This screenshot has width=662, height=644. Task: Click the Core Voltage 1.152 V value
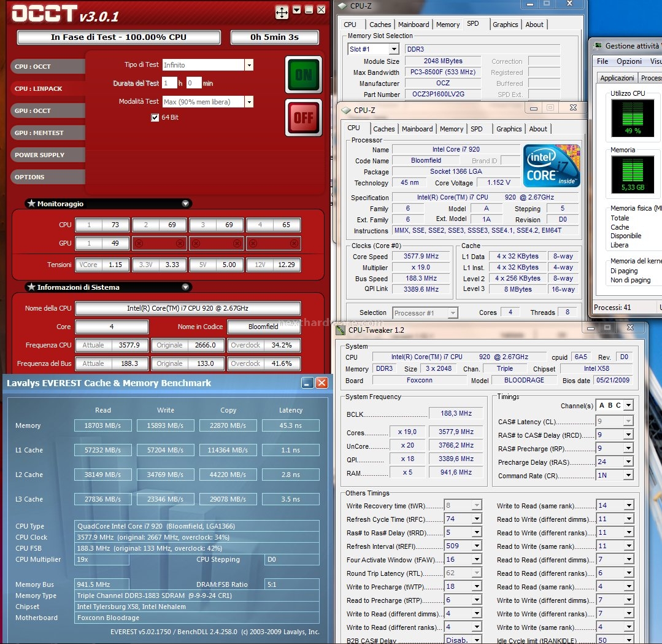point(499,183)
